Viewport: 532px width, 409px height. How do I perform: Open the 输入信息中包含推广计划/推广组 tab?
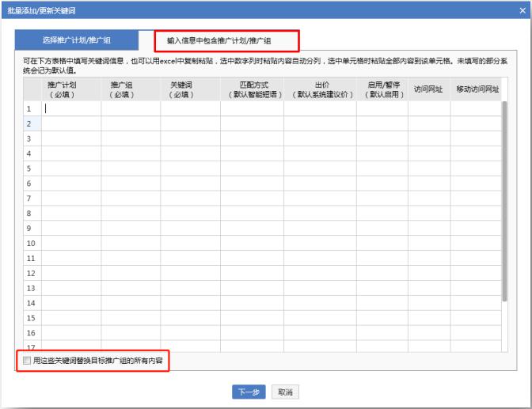218,40
